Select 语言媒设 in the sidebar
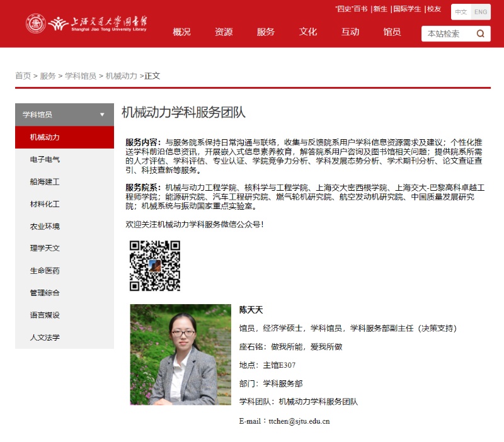504x442 pixels. (65, 315)
